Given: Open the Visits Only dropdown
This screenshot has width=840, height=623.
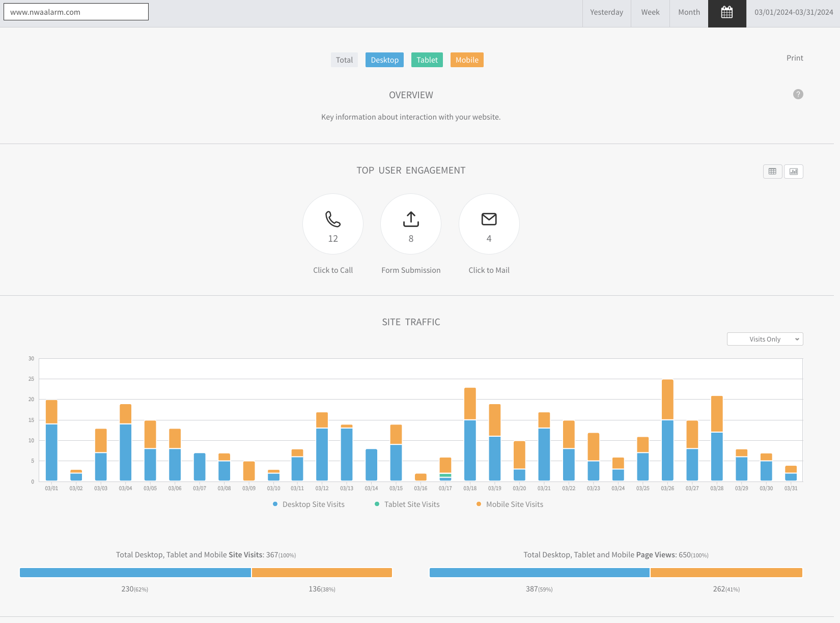Looking at the screenshot, I should (765, 339).
